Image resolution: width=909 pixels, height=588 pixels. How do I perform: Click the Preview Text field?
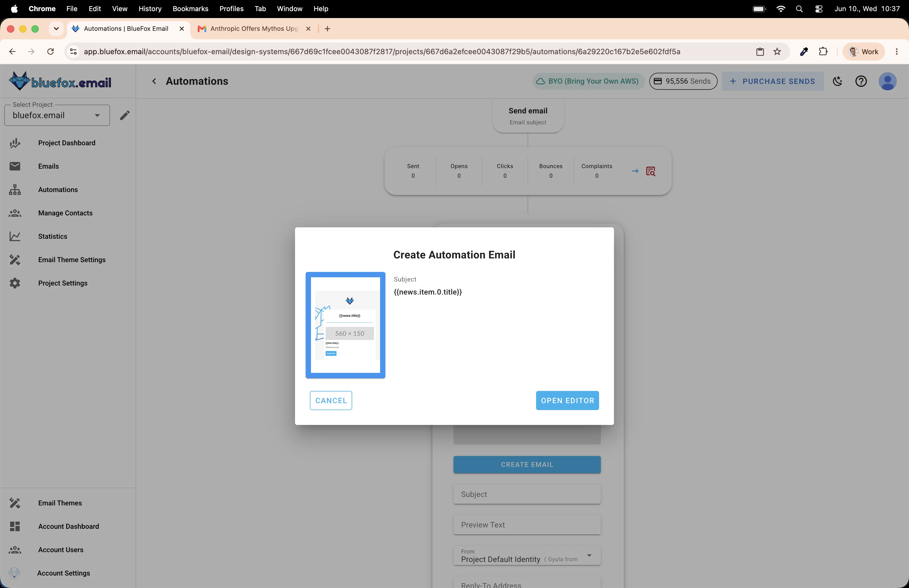[x=527, y=525]
